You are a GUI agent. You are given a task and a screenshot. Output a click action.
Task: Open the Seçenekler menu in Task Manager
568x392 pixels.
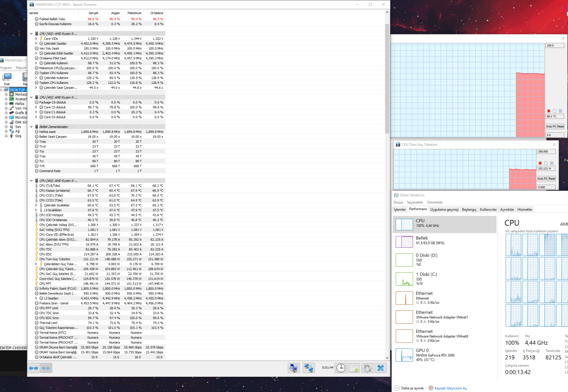point(415,202)
